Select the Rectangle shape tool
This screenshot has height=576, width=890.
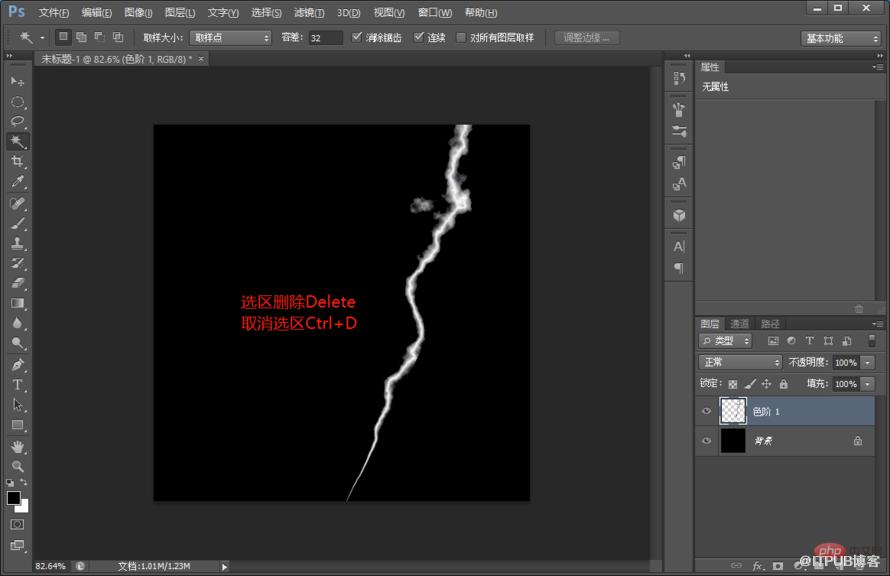point(18,425)
